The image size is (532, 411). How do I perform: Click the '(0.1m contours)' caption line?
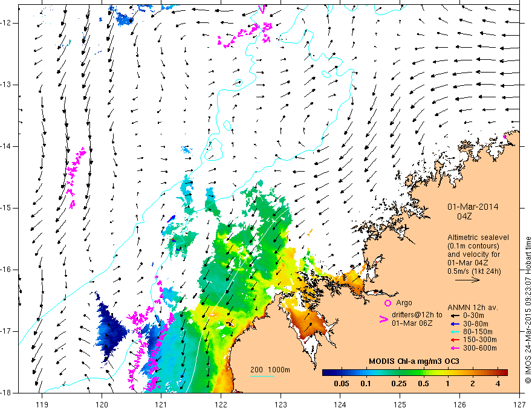473,246
